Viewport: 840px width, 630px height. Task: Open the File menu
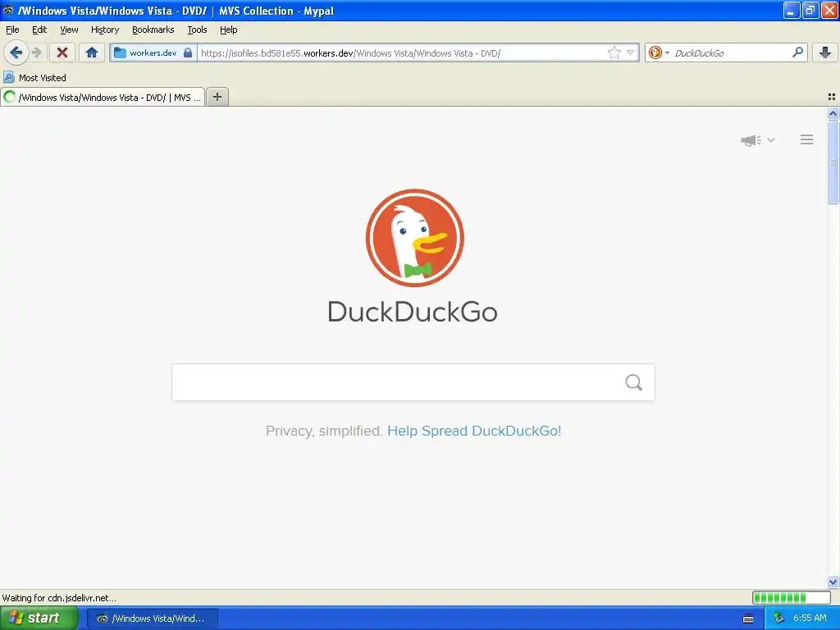pos(12,30)
